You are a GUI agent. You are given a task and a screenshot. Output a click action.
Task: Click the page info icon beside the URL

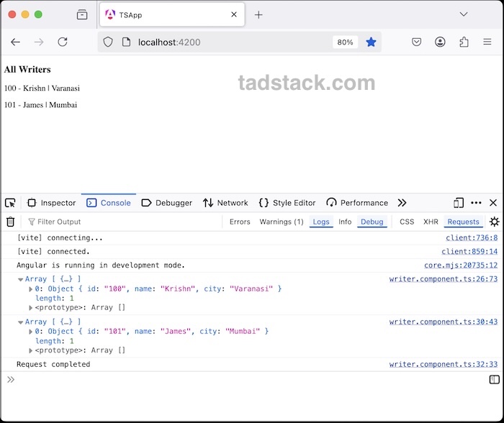(x=126, y=42)
